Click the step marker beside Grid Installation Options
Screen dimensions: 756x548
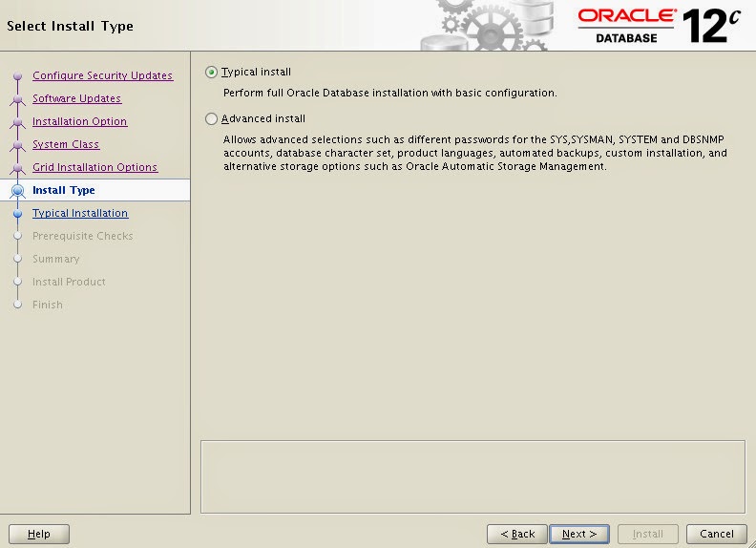pyautogui.click(x=18, y=168)
